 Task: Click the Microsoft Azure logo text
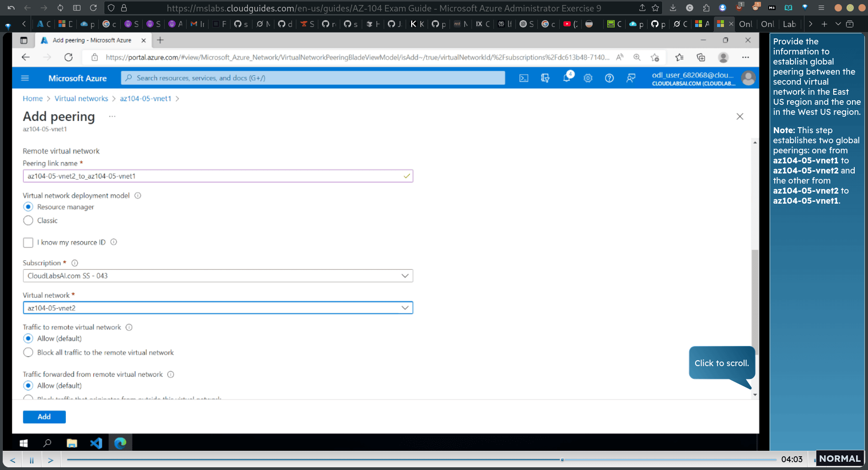click(x=77, y=78)
